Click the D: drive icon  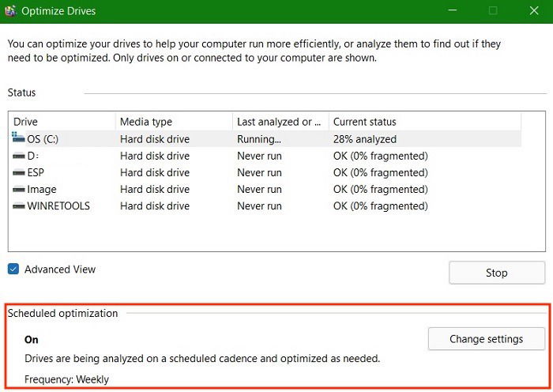[19, 156]
